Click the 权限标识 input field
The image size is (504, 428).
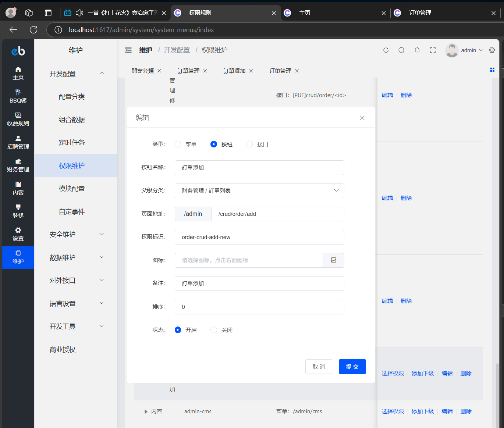[259, 237]
